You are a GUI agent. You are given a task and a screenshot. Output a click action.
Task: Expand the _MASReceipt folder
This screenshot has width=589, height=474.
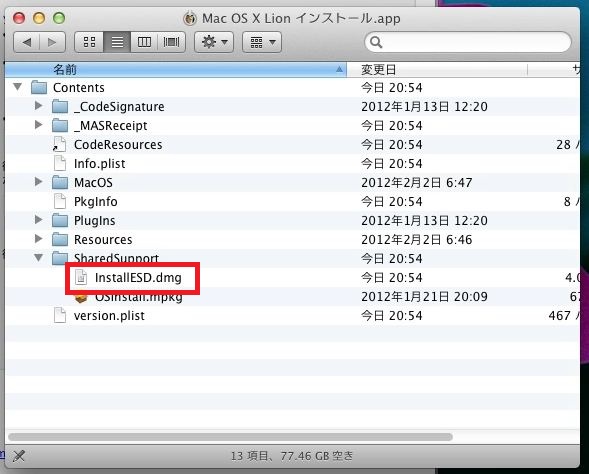coord(38,124)
